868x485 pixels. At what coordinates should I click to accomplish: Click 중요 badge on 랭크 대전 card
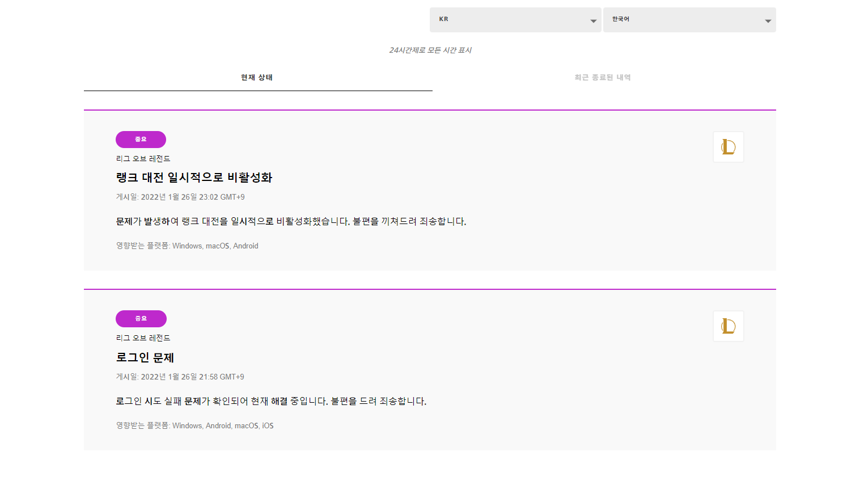(x=141, y=140)
